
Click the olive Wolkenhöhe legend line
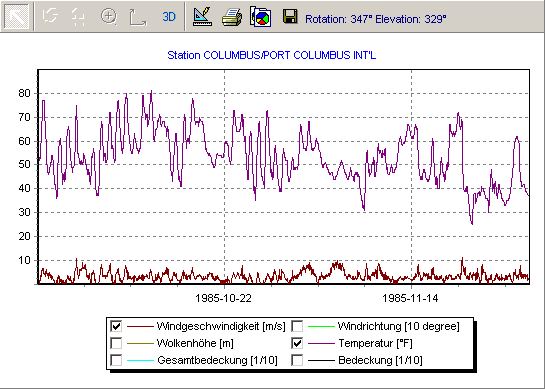pos(140,343)
